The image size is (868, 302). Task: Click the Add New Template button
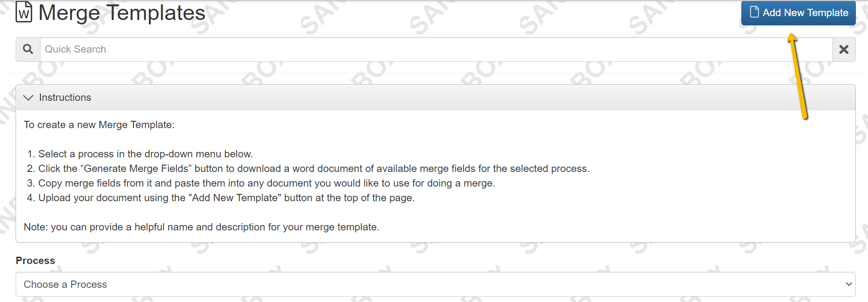[798, 13]
